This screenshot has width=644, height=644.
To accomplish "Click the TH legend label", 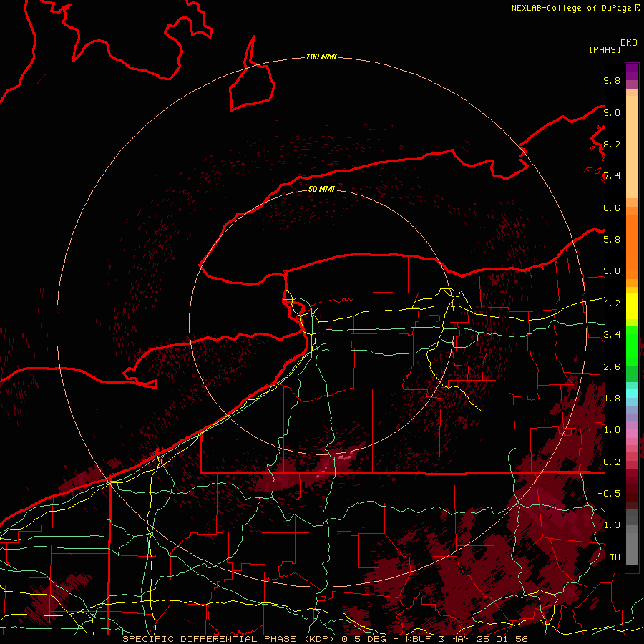I will (x=615, y=557).
